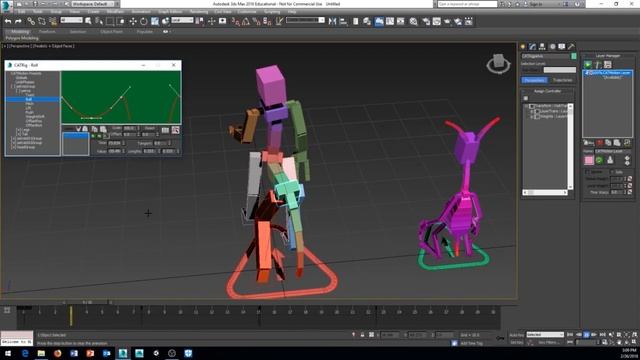Select the Select and Link tool
The width and height of the screenshot is (640, 360).
click(x=31, y=21)
